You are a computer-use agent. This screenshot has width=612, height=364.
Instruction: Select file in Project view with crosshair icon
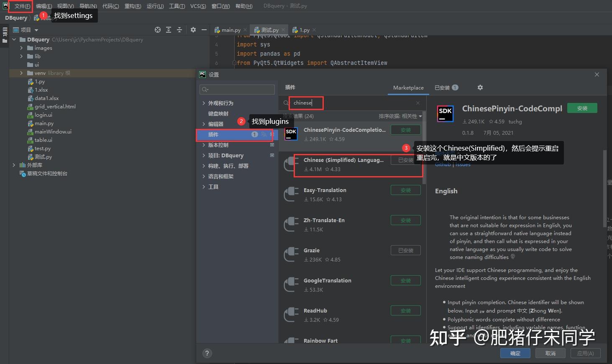click(158, 30)
